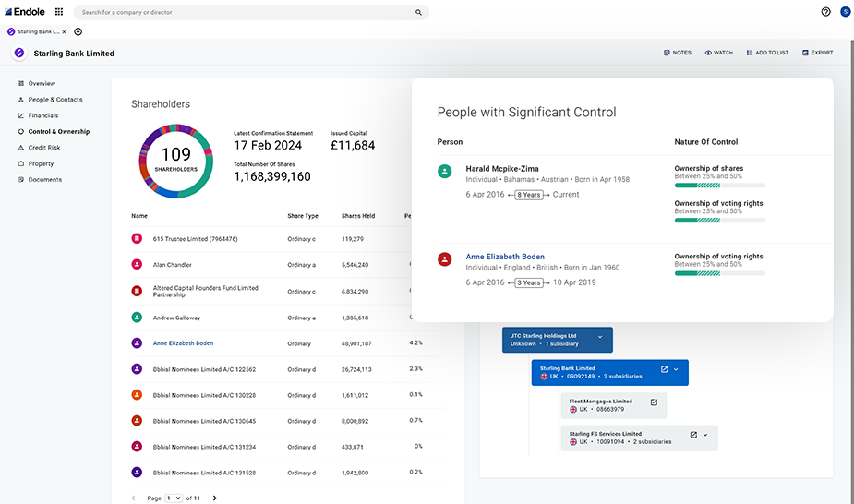Screen dimensions: 854x504
Task: Click Bbhisl Nominees A/C 131234 icon
Action: click(x=137, y=446)
